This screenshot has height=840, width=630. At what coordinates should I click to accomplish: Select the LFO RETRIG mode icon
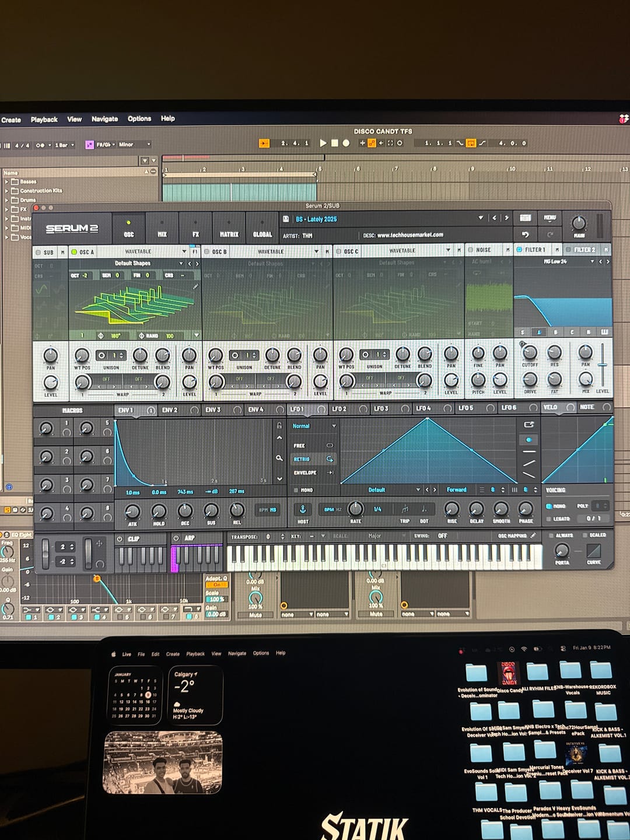click(330, 459)
